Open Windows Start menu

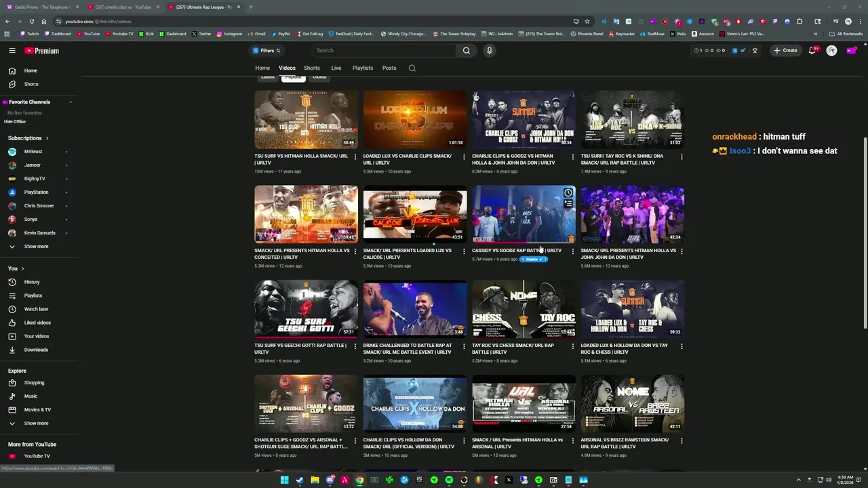285,480
